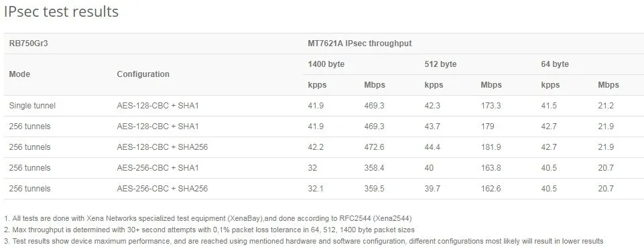The width and height of the screenshot is (644, 251).
Task: Select the RB750Gr3 table header cell
Action: [x=29, y=43]
